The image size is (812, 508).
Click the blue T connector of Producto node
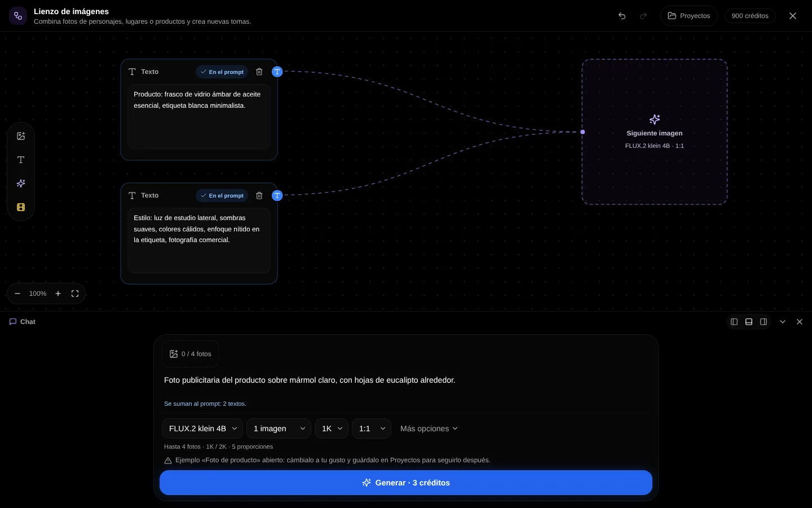tap(277, 72)
